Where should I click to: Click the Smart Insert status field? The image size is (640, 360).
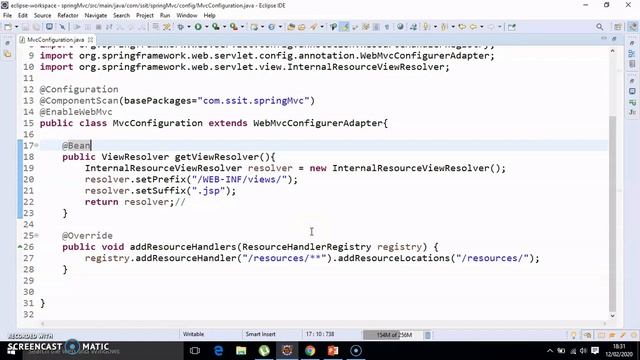(x=260, y=334)
